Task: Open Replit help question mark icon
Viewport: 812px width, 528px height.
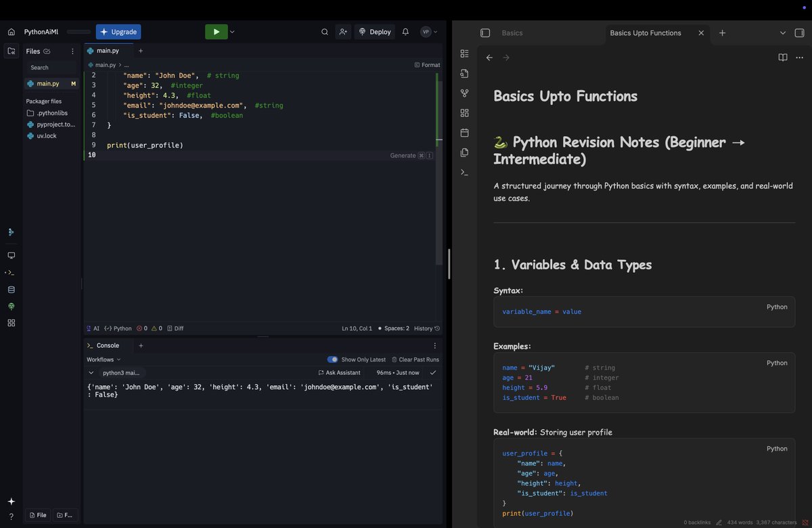Action: (12, 516)
